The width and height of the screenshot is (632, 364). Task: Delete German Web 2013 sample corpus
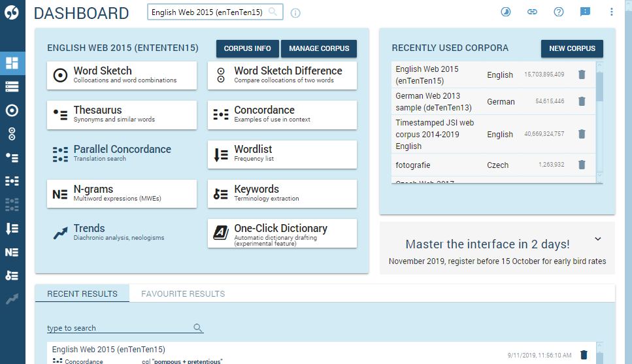pos(582,101)
